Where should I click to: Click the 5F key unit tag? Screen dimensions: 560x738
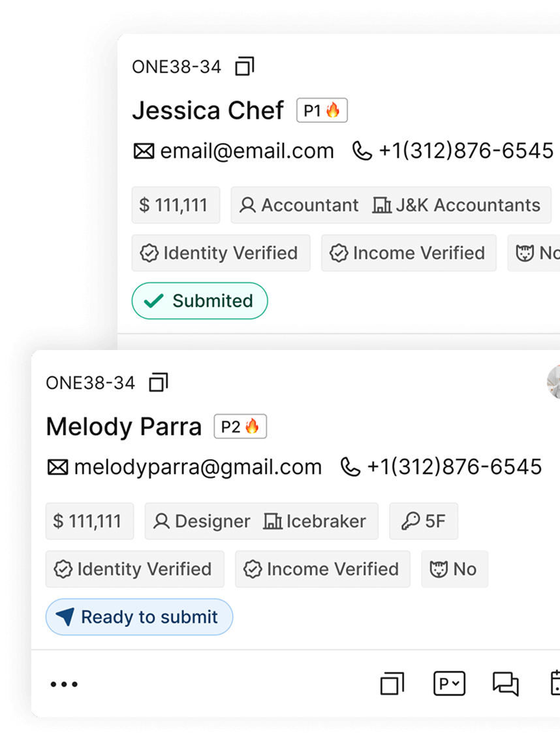[424, 522]
